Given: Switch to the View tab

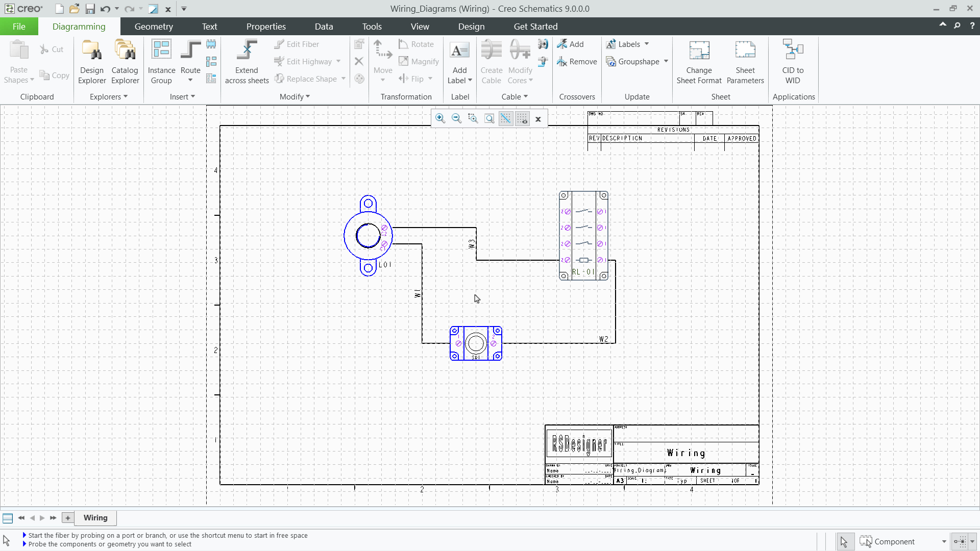Looking at the screenshot, I should point(420,27).
